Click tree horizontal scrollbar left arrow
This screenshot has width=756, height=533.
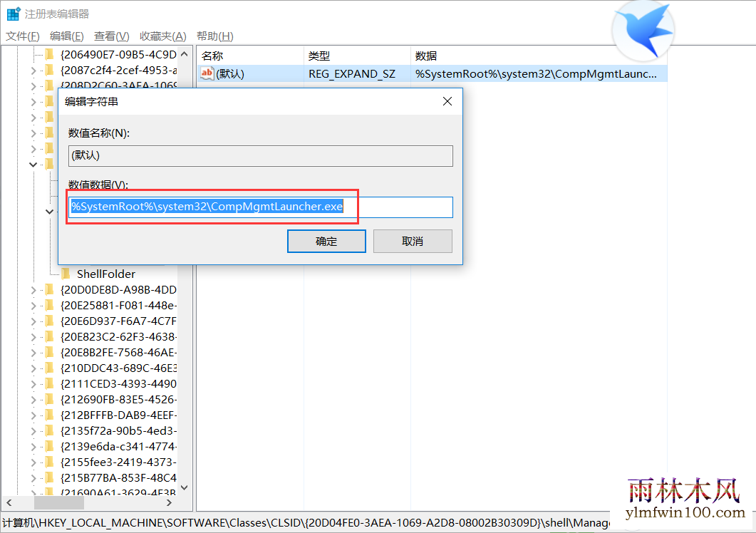coord(9,502)
